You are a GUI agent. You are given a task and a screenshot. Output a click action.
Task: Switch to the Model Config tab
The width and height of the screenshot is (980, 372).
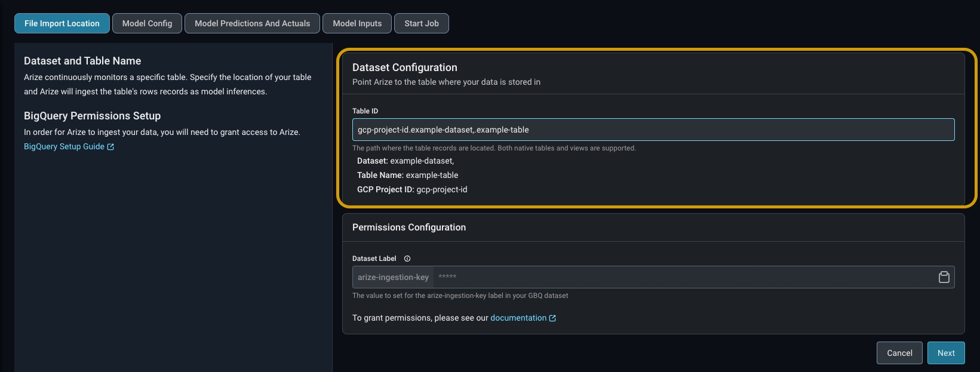tap(147, 23)
